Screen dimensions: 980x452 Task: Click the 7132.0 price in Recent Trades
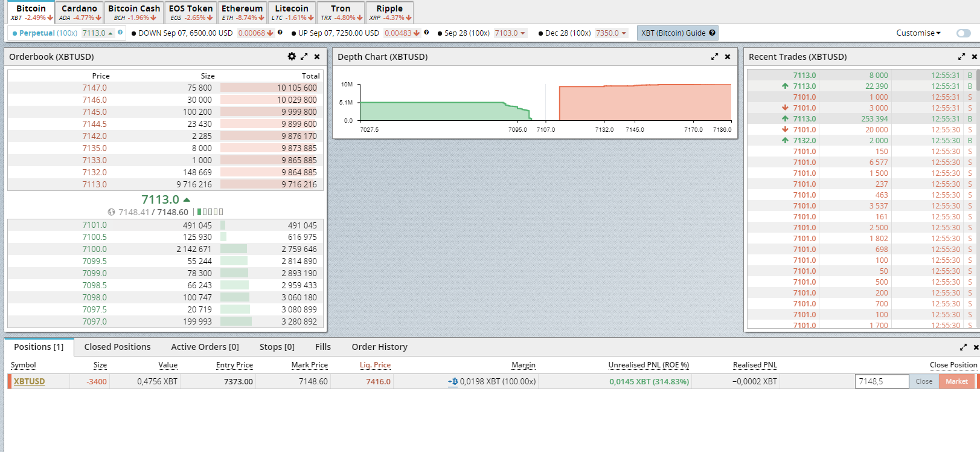pyautogui.click(x=804, y=141)
